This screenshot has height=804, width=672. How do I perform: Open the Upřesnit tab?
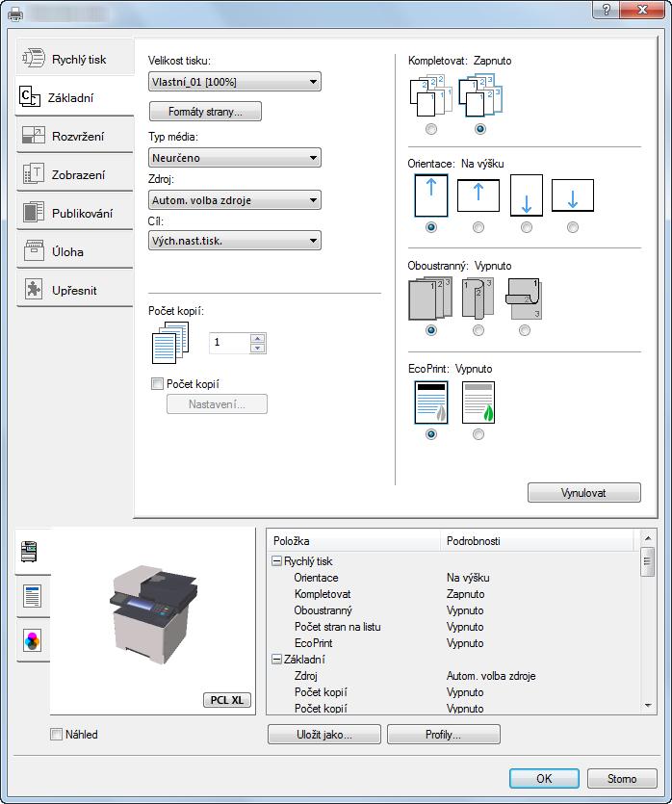[75, 290]
